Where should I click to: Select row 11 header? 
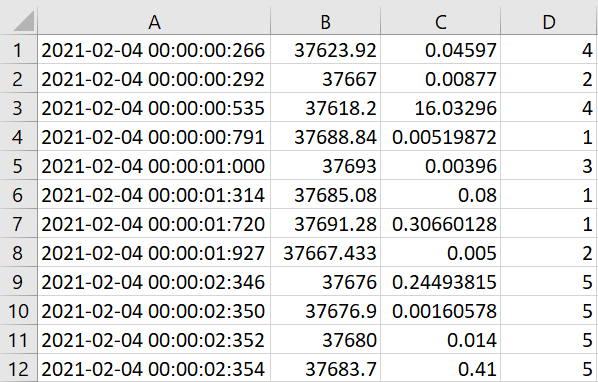[x=19, y=339]
